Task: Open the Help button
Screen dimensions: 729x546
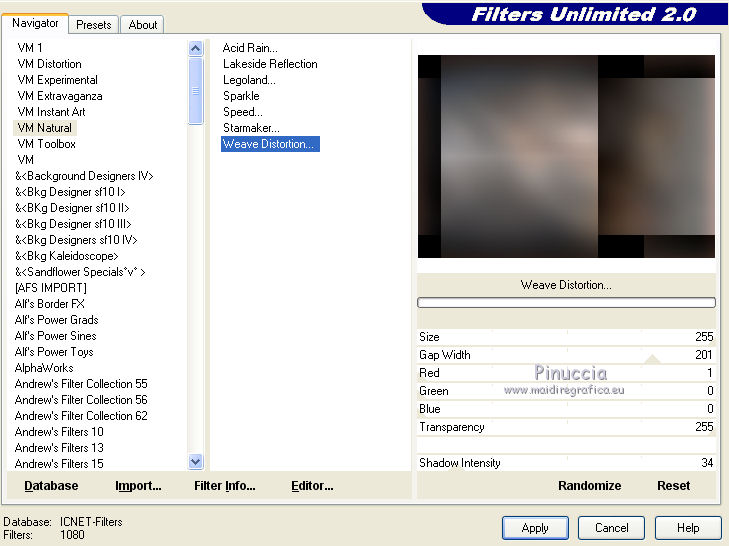Action: (688, 528)
